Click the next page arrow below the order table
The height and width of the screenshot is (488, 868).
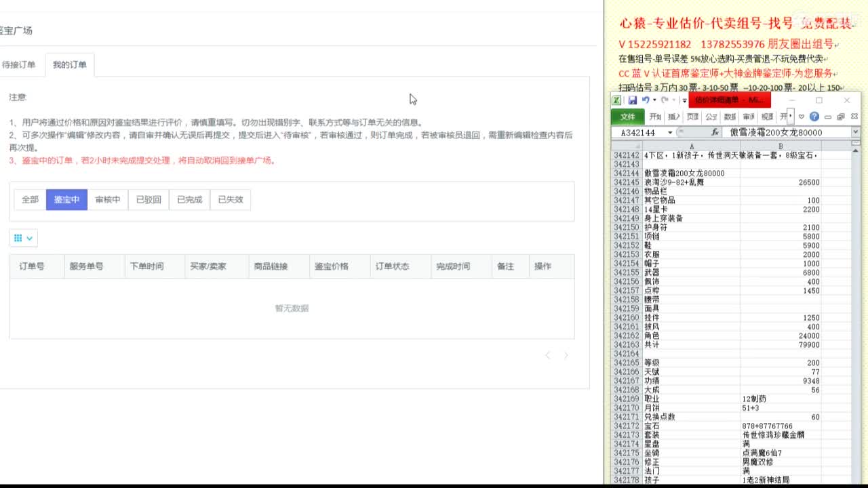566,354
